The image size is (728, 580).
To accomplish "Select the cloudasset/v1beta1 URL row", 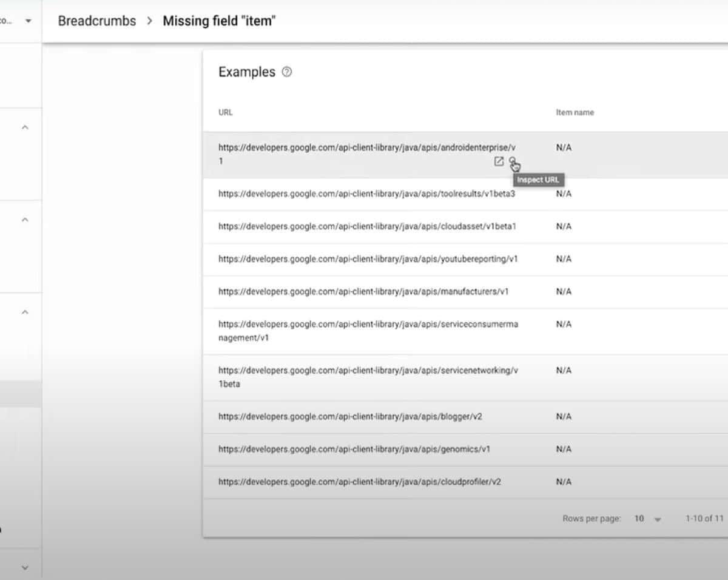I will (366, 226).
